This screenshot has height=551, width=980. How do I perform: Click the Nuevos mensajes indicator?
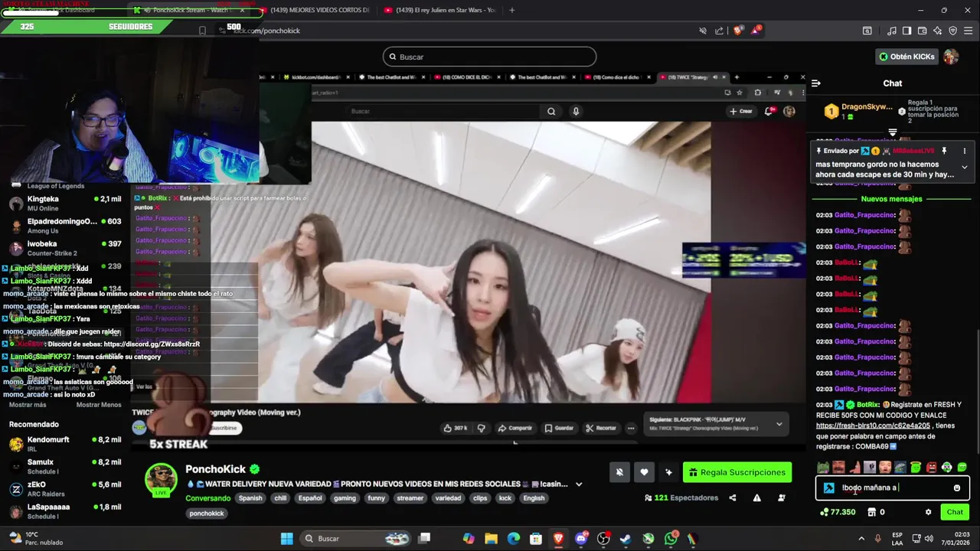(x=891, y=199)
